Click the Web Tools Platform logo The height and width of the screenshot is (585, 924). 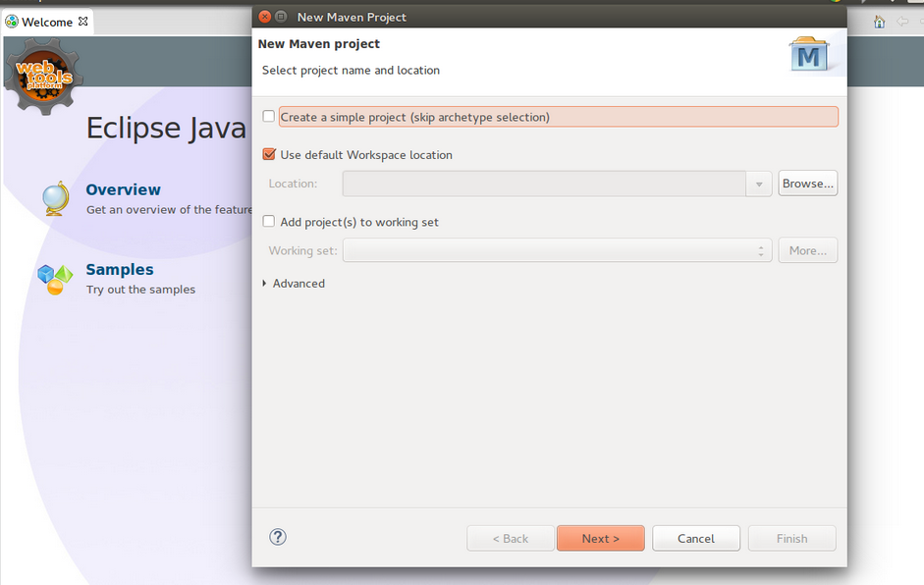(x=43, y=76)
